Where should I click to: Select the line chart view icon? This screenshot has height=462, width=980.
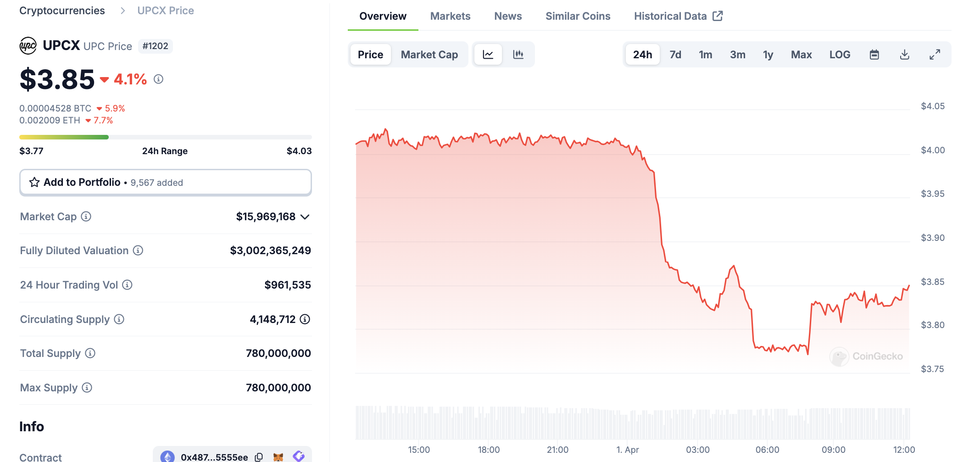pyautogui.click(x=488, y=54)
